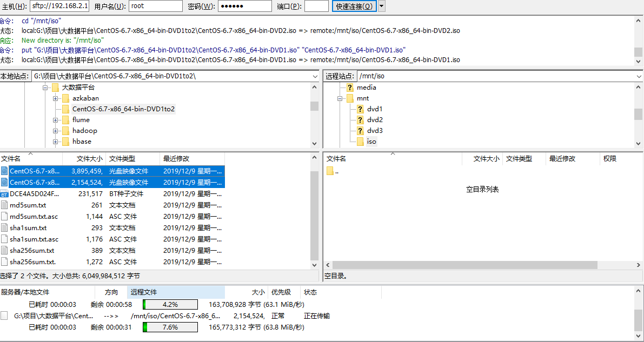This screenshot has width=644, height=342.
Task: Sort local files by 最近修改 column
Action: (x=192, y=158)
